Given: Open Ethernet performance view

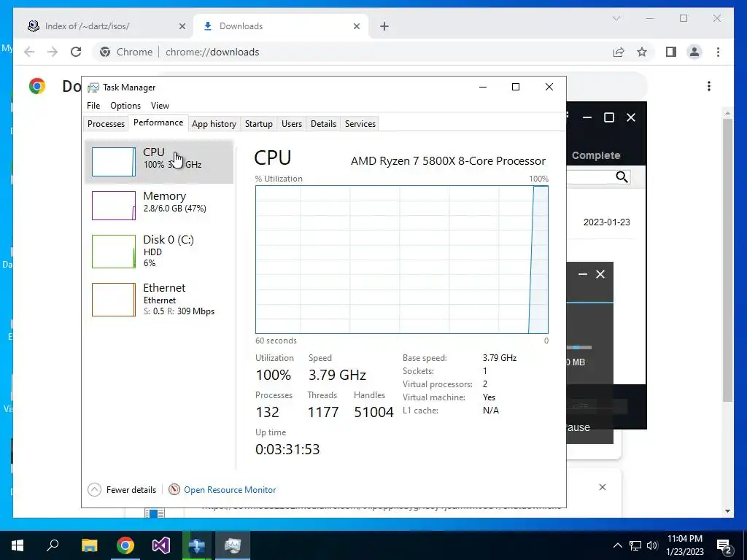Looking at the screenshot, I should pyautogui.click(x=159, y=300).
